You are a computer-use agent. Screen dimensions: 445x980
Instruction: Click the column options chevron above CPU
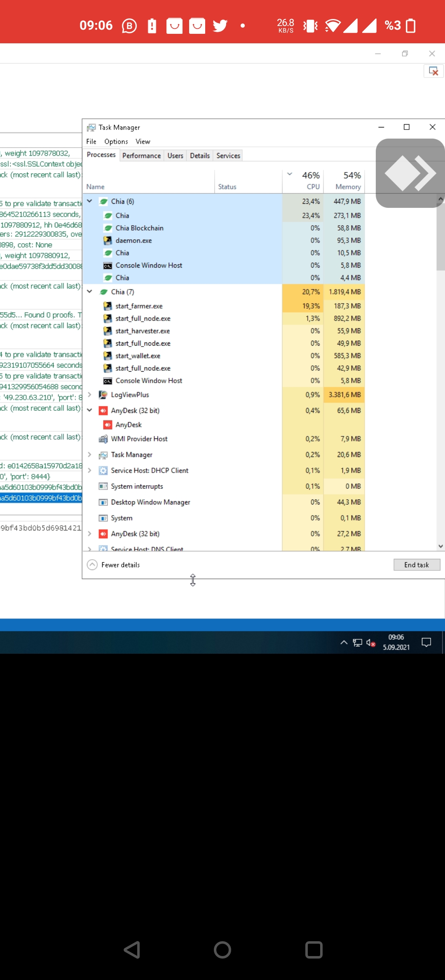(x=290, y=174)
